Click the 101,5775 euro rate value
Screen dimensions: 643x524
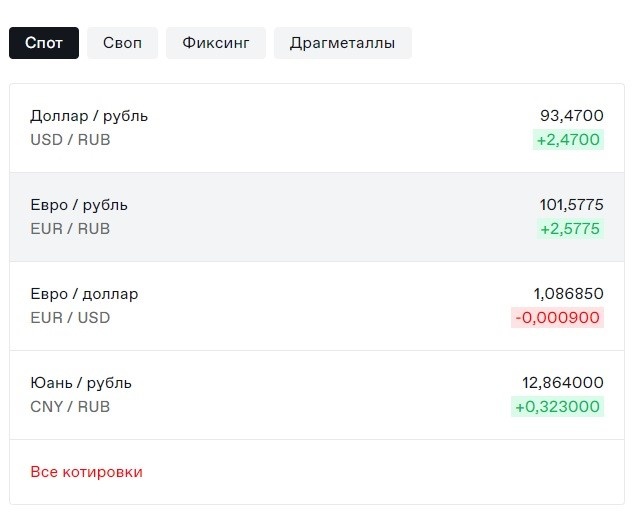point(572,205)
